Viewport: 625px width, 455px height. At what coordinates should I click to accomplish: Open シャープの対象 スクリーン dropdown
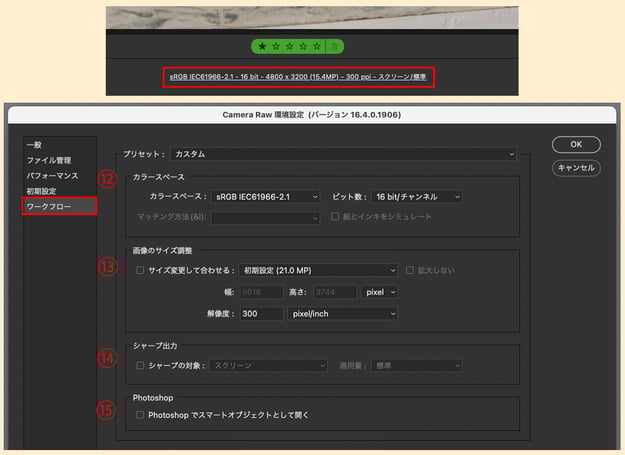pyautogui.click(x=269, y=365)
